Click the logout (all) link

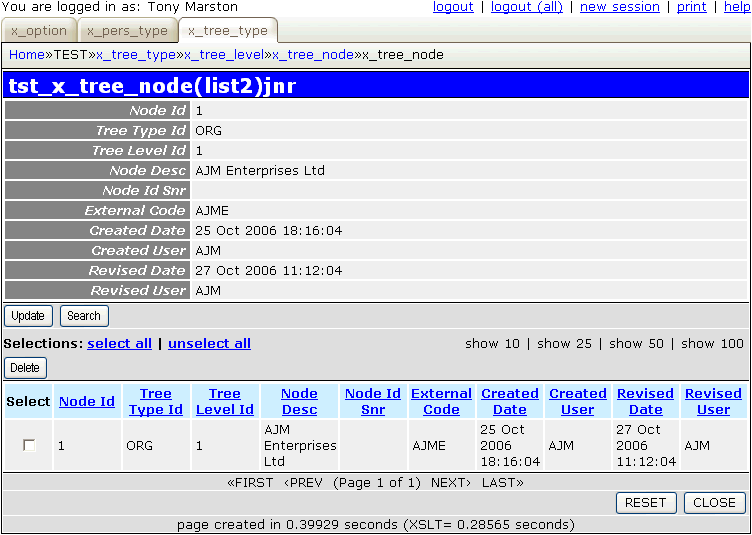point(527,7)
